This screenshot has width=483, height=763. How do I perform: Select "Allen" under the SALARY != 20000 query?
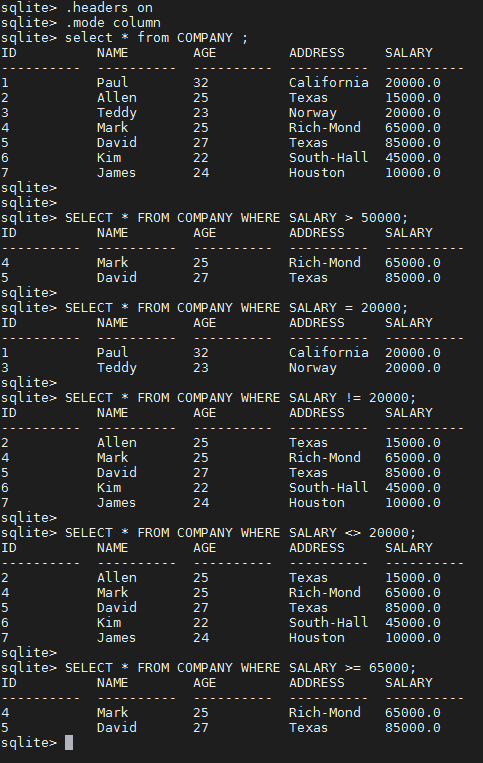click(x=117, y=443)
